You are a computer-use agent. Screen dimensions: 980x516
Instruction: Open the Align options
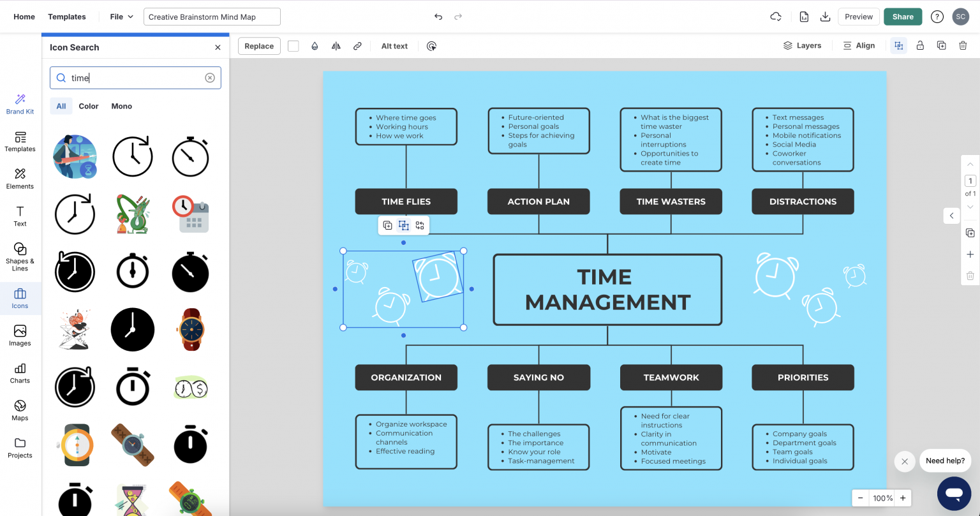(859, 45)
